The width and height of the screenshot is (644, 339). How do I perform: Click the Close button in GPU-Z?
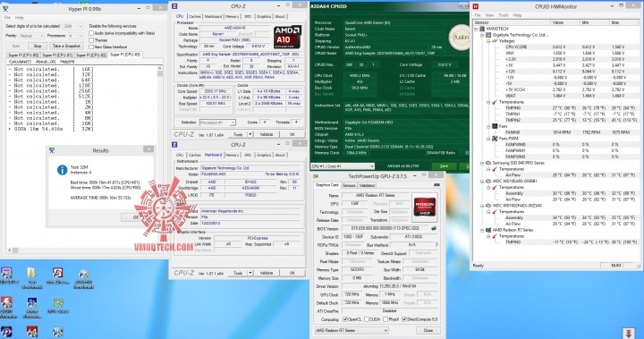point(428,330)
